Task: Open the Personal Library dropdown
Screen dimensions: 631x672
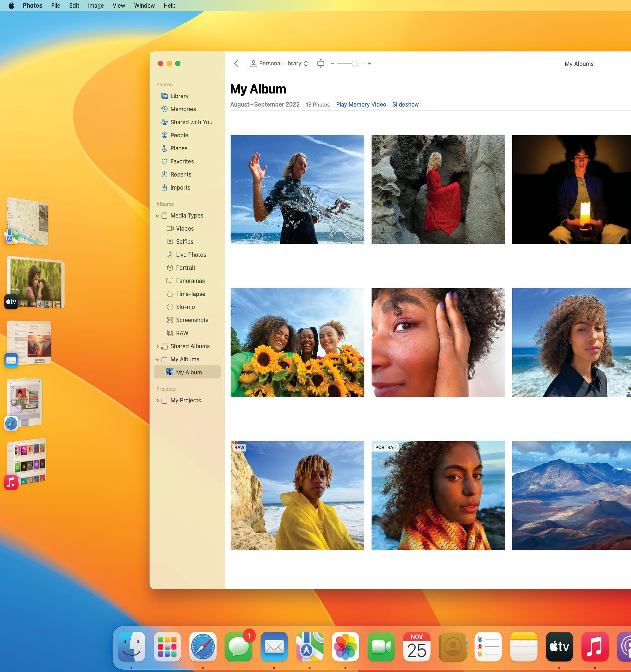Action: pos(279,64)
